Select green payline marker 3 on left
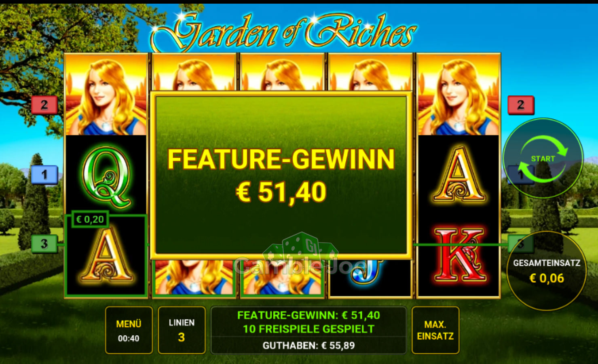 click(44, 243)
